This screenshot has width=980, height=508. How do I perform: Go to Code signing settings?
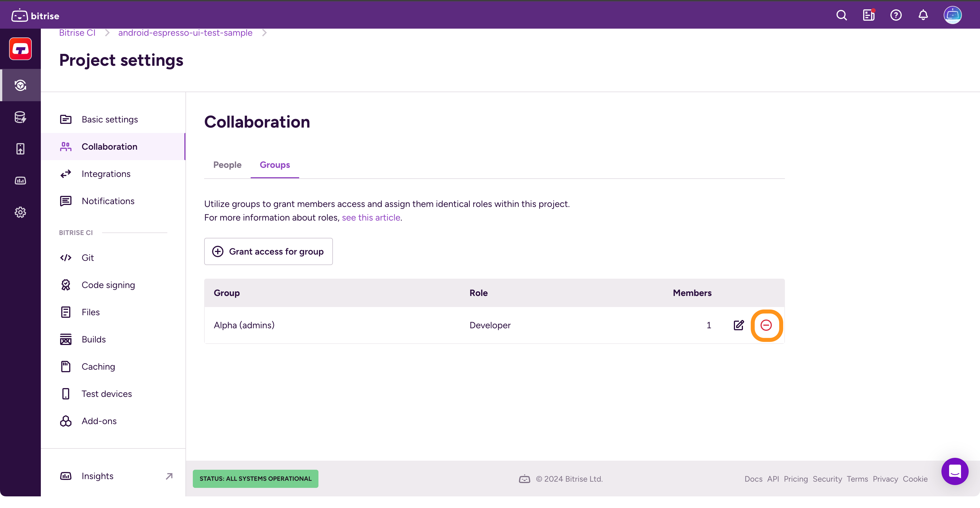108,285
